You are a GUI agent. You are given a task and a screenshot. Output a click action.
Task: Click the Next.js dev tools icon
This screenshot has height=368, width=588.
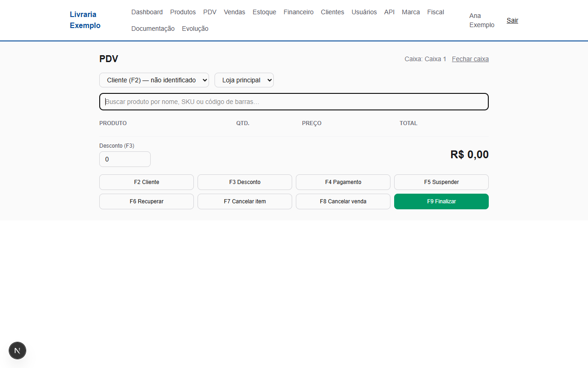[x=17, y=351]
